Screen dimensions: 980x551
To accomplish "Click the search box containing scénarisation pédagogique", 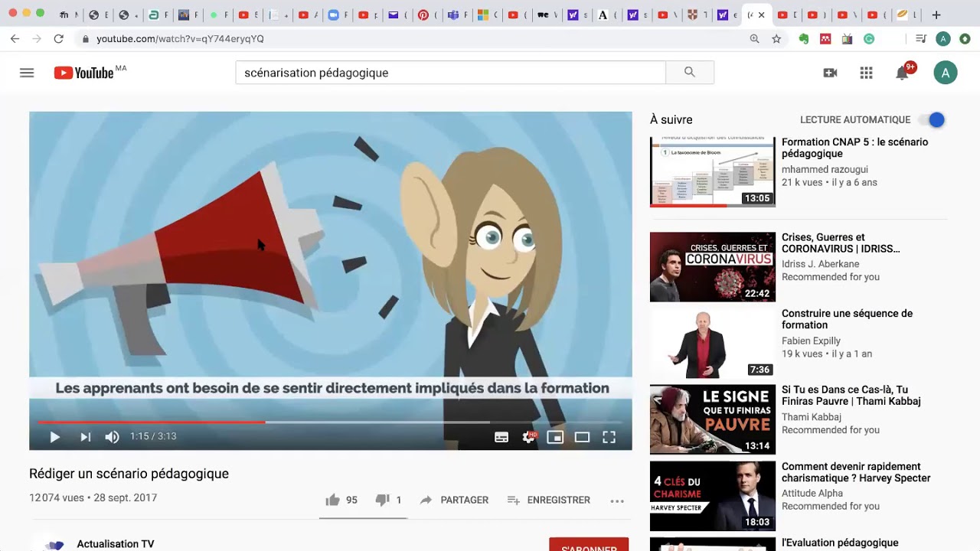I will tap(451, 73).
